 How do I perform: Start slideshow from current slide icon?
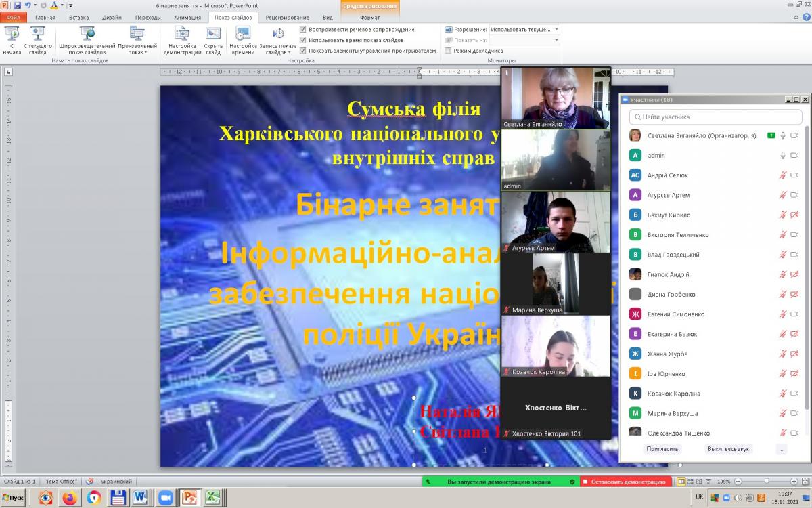pyautogui.click(x=37, y=34)
